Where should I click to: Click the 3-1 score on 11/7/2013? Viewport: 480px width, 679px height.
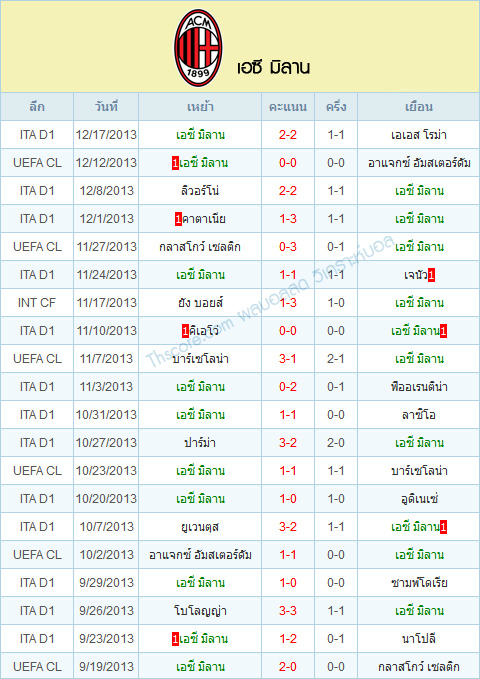click(288, 359)
